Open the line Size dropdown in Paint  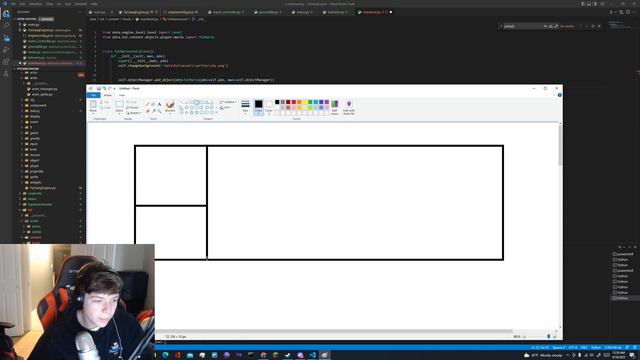tap(245, 107)
